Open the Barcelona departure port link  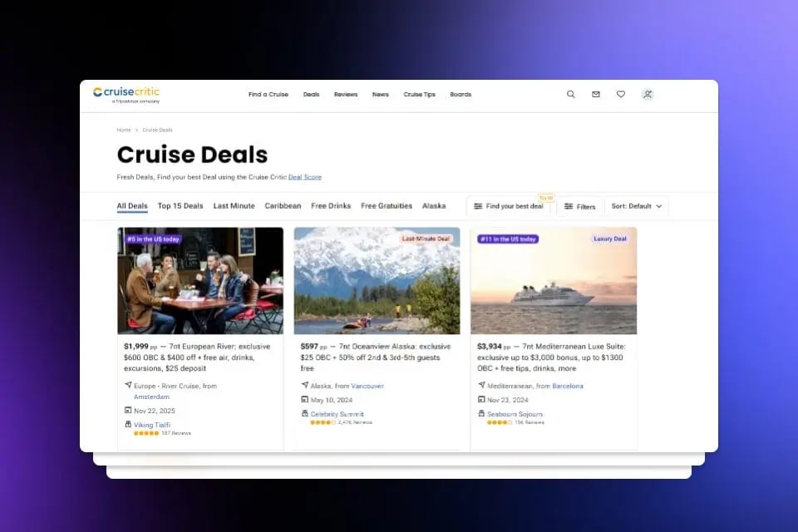(568, 386)
